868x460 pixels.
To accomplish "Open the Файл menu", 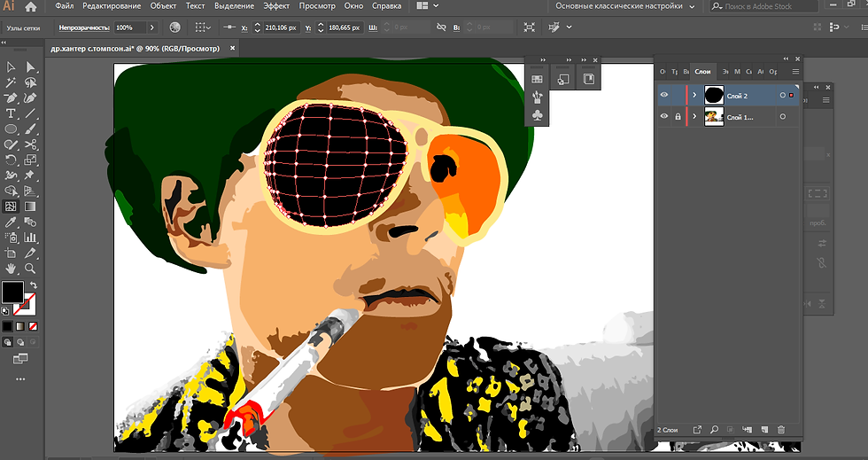I will 64,6.
